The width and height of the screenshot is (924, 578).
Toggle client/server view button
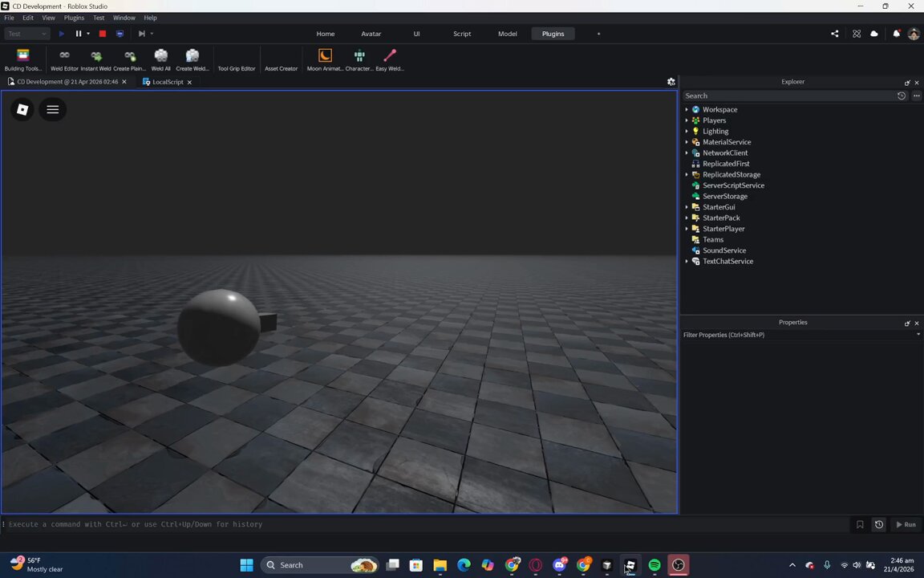tap(120, 34)
